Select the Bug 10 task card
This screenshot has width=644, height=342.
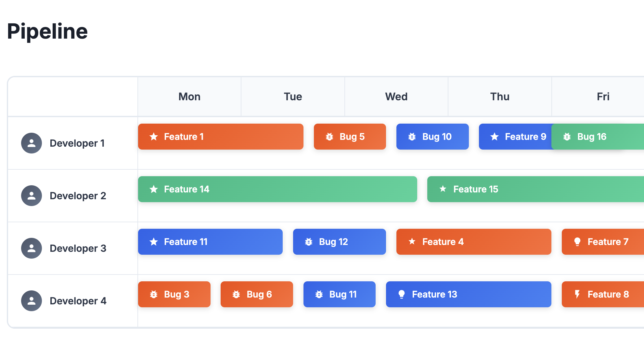(432, 137)
